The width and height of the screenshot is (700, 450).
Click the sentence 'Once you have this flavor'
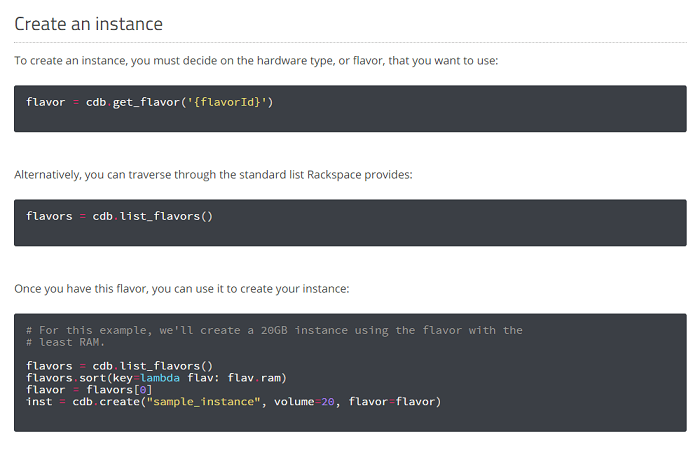pyautogui.click(x=182, y=289)
